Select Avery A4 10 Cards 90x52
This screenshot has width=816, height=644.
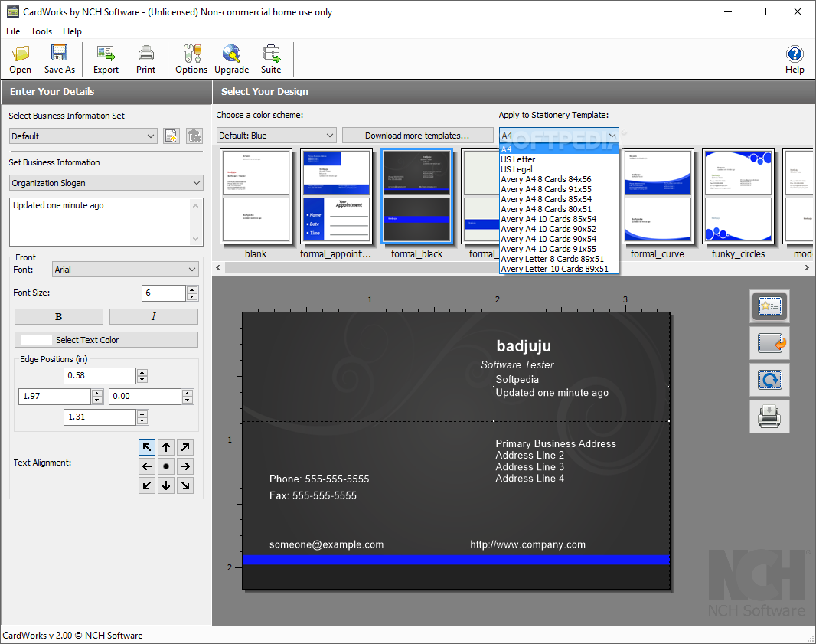tap(559, 229)
